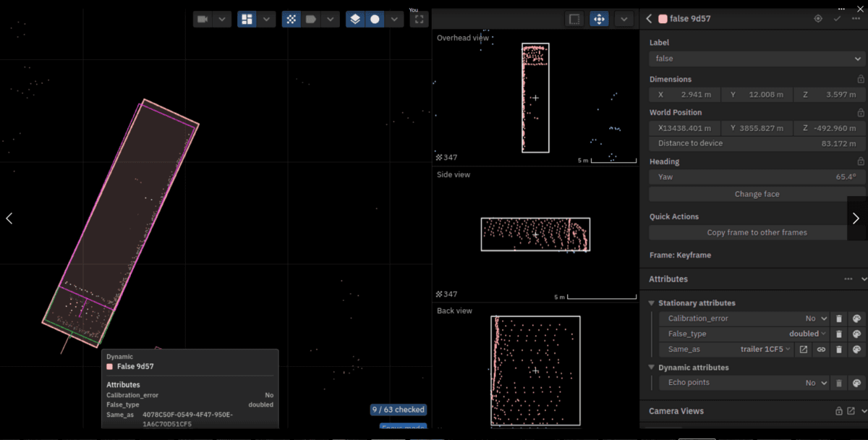
Task: Click the Z dimension field 3.597 m
Action: pos(829,95)
